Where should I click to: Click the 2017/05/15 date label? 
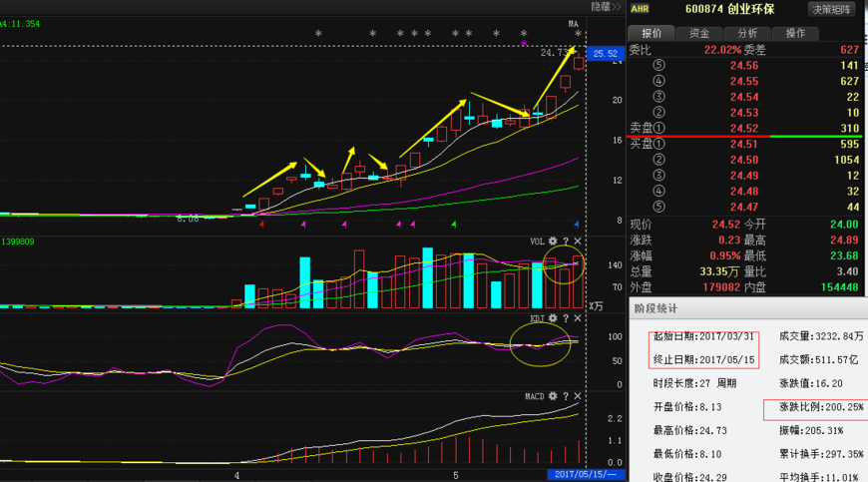[586, 474]
